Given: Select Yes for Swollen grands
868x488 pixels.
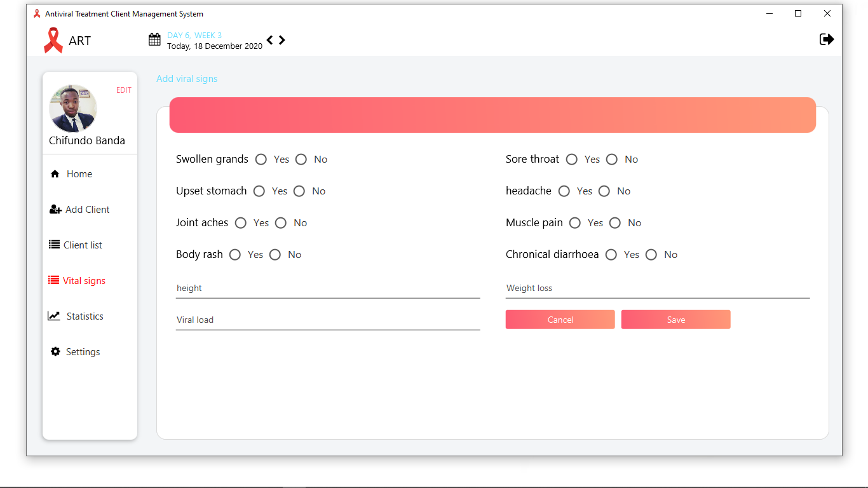Looking at the screenshot, I should 261,159.
